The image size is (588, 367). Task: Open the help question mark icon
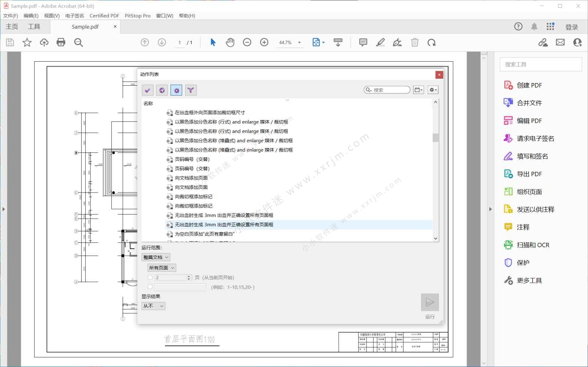pyautogui.click(x=518, y=26)
